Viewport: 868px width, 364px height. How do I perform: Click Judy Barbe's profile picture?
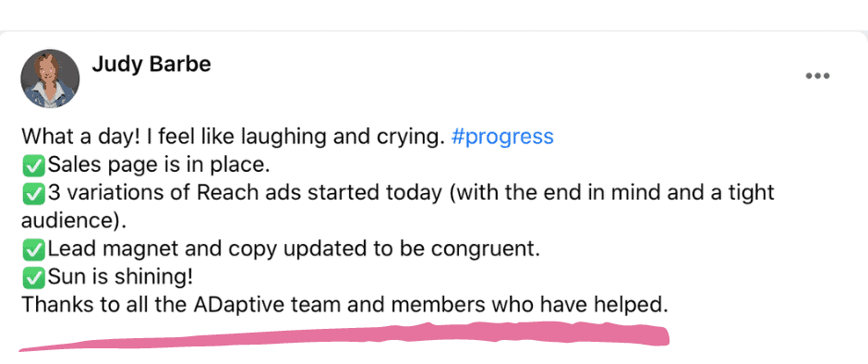(50, 79)
